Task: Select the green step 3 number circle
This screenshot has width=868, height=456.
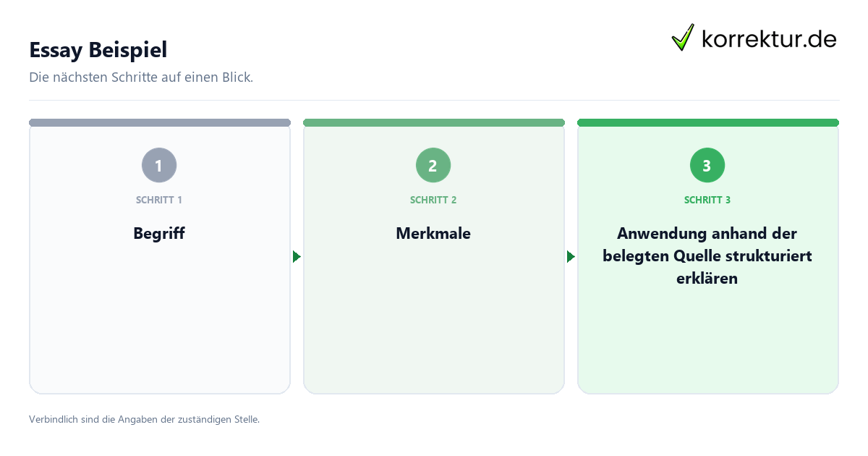Action: click(707, 166)
